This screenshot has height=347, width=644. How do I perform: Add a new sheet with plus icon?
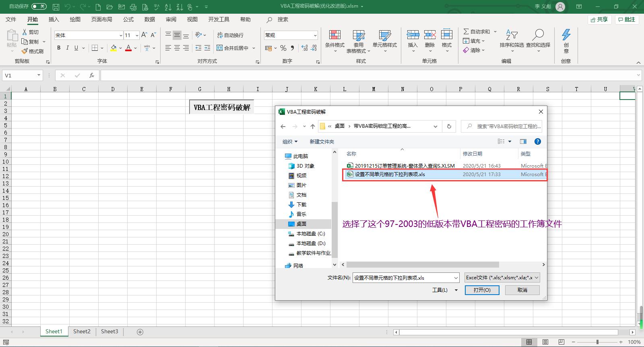pyautogui.click(x=140, y=332)
